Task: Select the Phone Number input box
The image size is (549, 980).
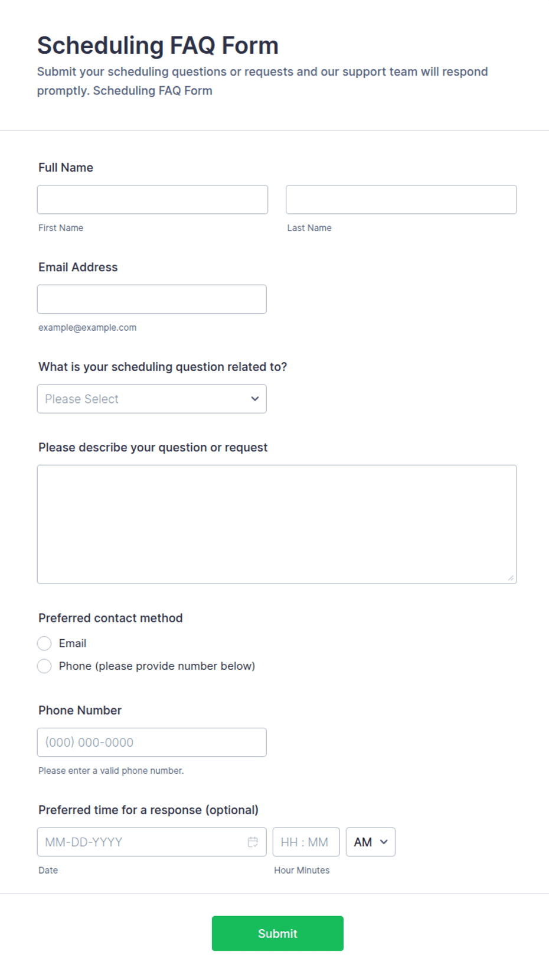Action: [152, 743]
